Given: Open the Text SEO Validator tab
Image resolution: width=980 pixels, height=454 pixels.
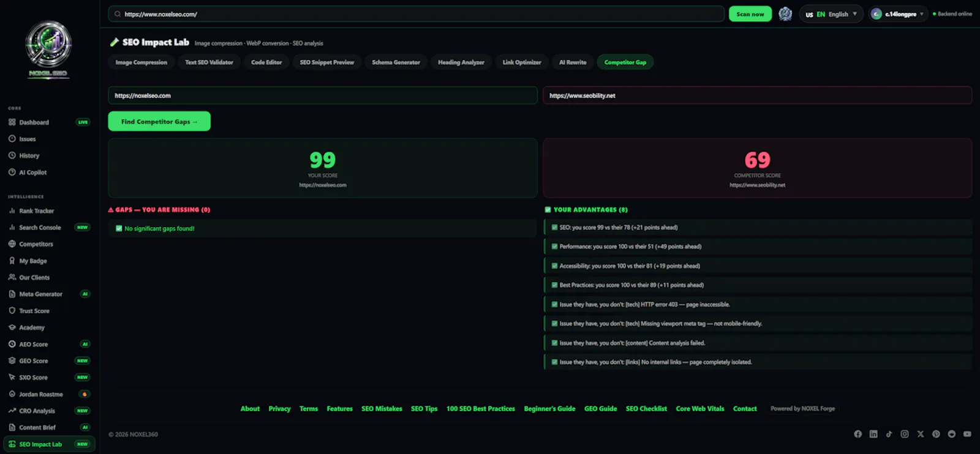Looking at the screenshot, I should (209, 62).
